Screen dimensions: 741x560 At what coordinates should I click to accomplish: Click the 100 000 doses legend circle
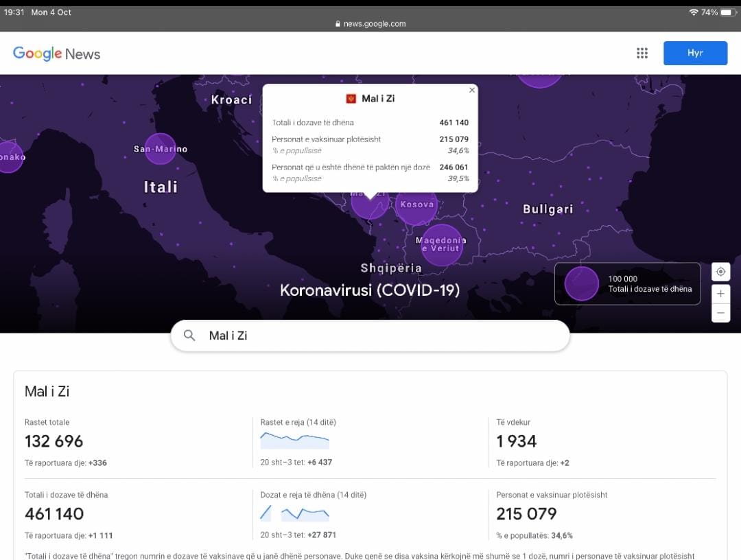click(x=582, y=284)
